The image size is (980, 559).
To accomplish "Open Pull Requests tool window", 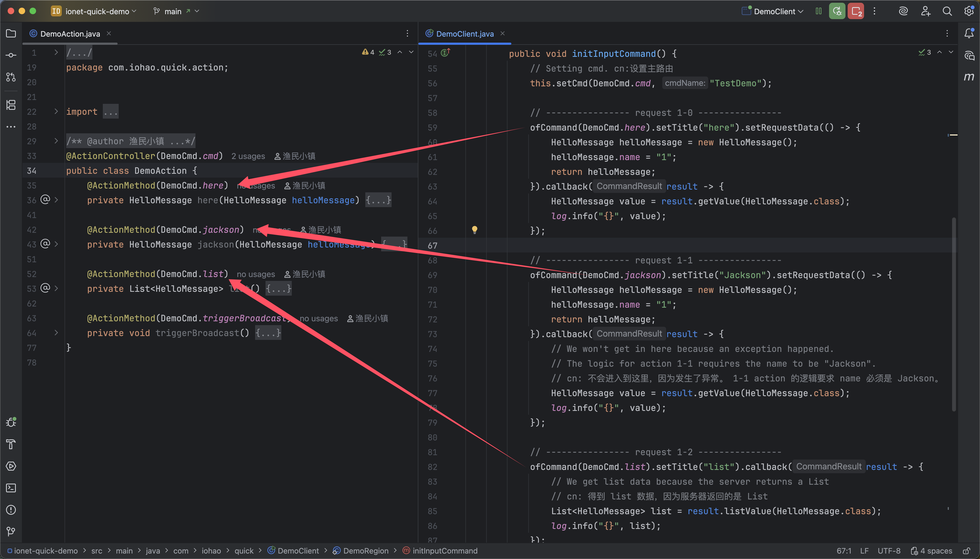I will 11,77.
